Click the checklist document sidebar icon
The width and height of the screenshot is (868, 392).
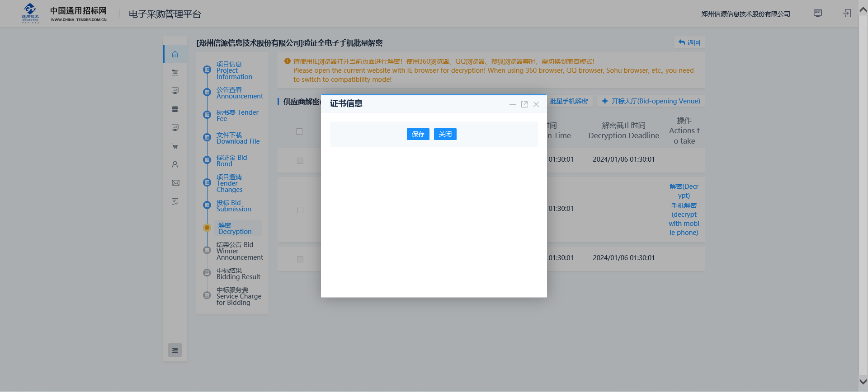tap(175, 201)
